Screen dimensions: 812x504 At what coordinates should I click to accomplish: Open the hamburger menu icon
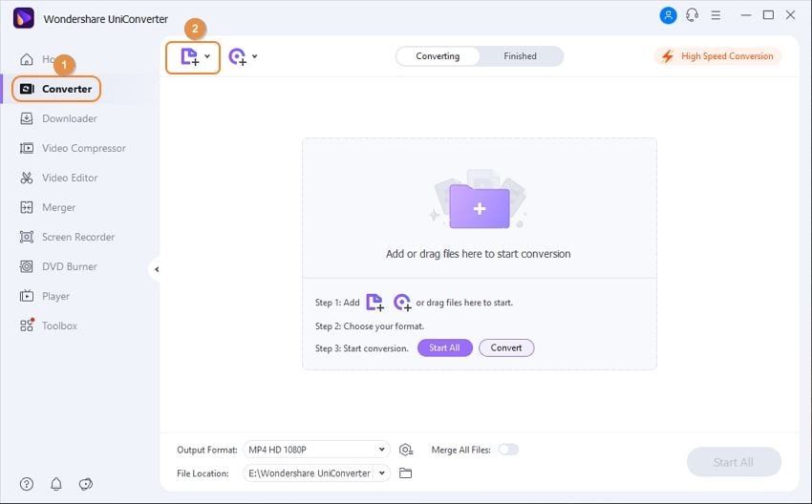tap(716, 15)
